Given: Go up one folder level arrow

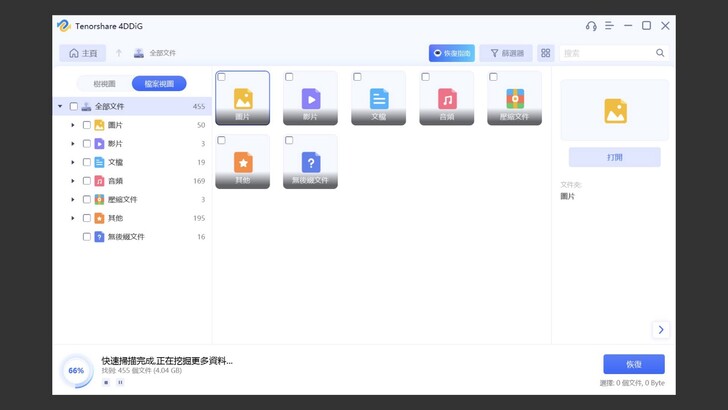Looking at the screenshot, I should 119,53.
